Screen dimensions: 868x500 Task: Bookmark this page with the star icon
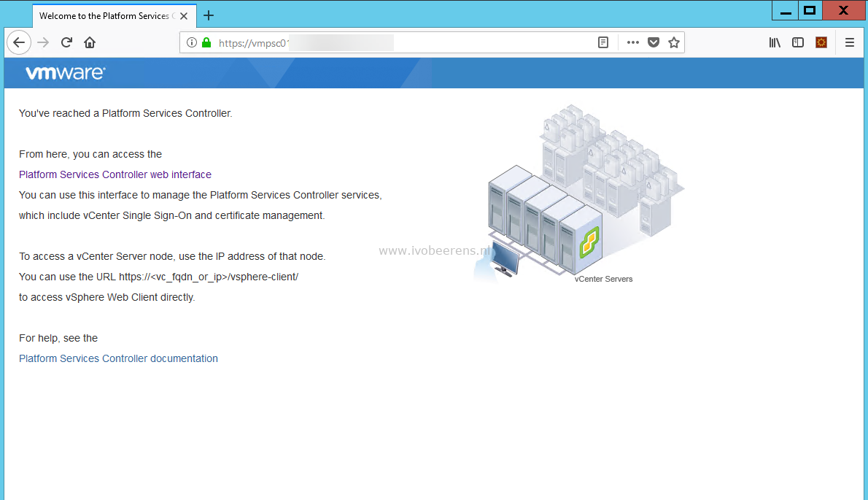pos(674,42)
